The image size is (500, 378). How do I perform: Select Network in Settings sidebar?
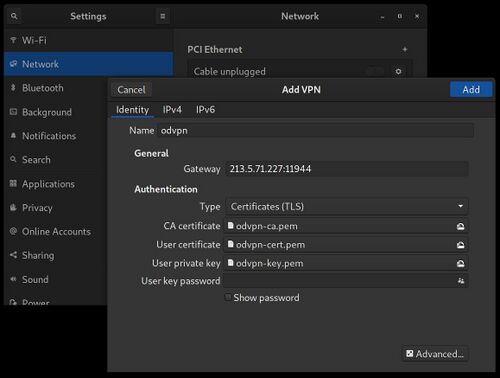click(x=89, y=64)
